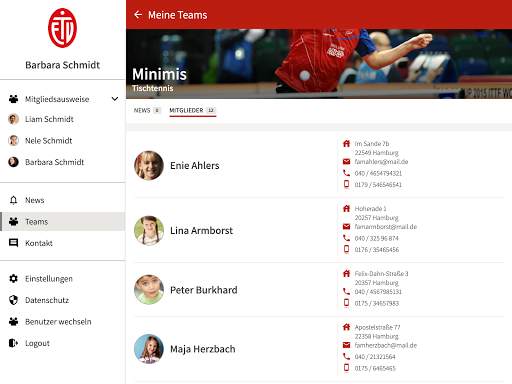Click the phone icon for Lina Armborst
This screenshot has height=384, width=512.
pyautogui.click(x=346, y=238)
